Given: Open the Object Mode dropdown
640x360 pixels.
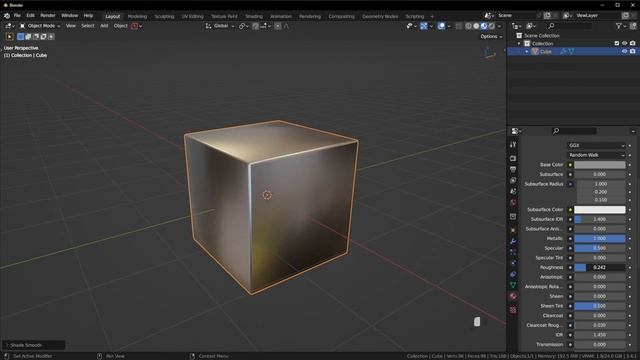Looking at the screenshot, I should (x=40, y=26).
